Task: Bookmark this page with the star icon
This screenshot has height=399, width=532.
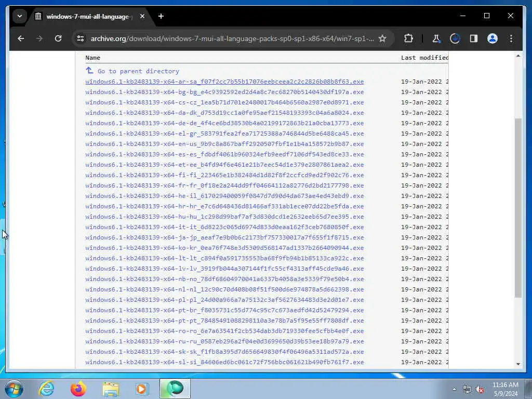Action: click(x=382, y=38)
